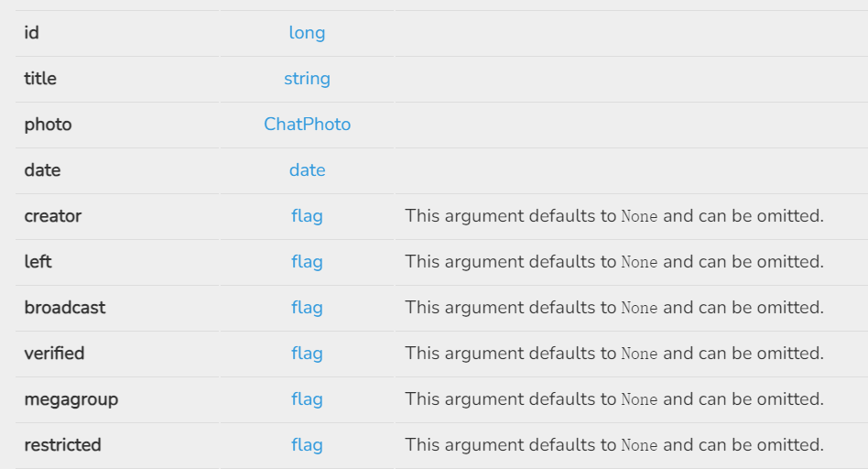The width and height of the screenshot is (868, 469).
Task: Click the broadcast parameter name
Action: point(65,308)
